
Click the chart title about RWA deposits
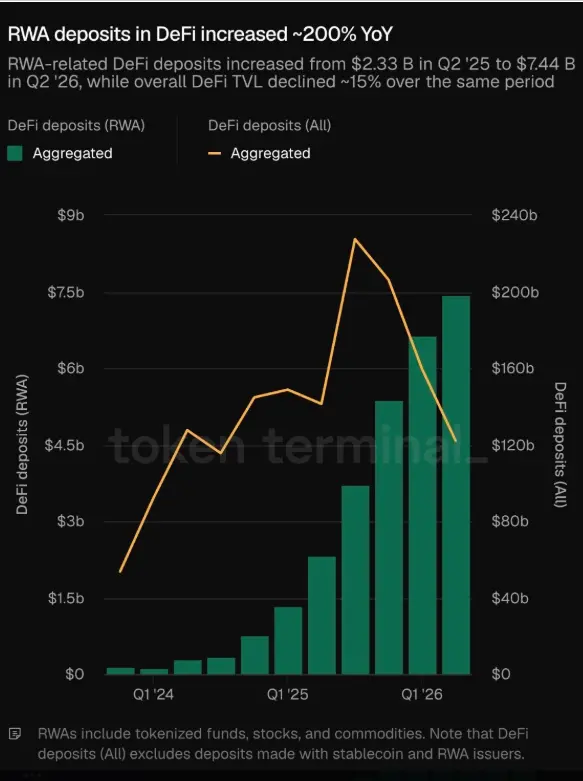click(x=200, y=34)
